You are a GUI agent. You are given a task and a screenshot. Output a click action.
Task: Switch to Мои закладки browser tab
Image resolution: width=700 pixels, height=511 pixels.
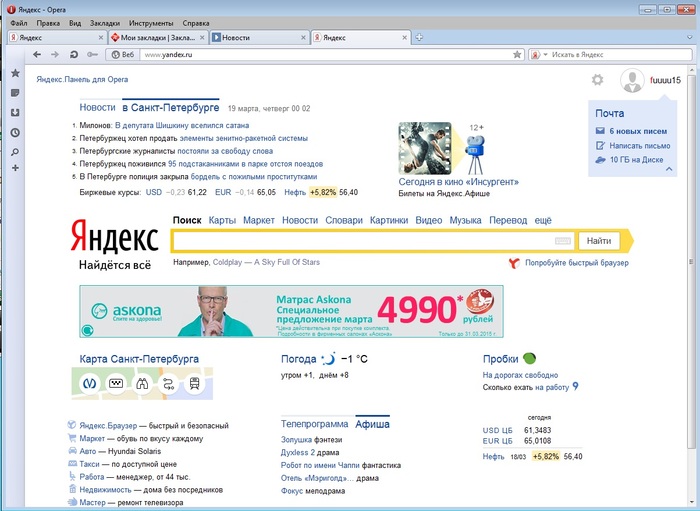158,38
